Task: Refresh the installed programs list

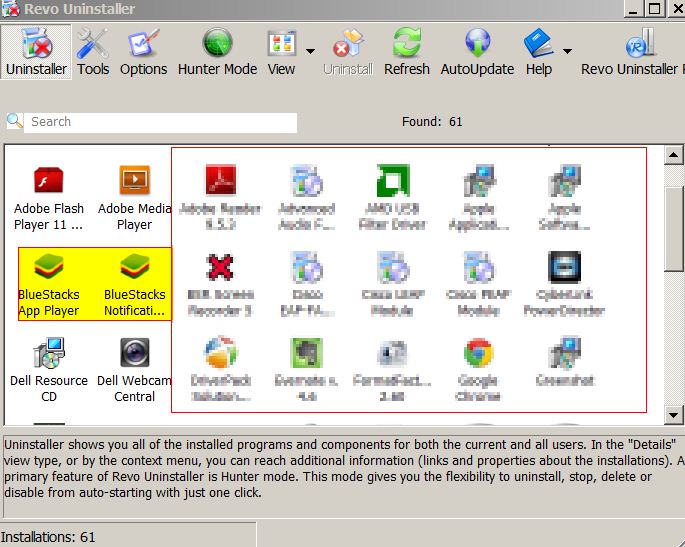Action: [407, 52]
